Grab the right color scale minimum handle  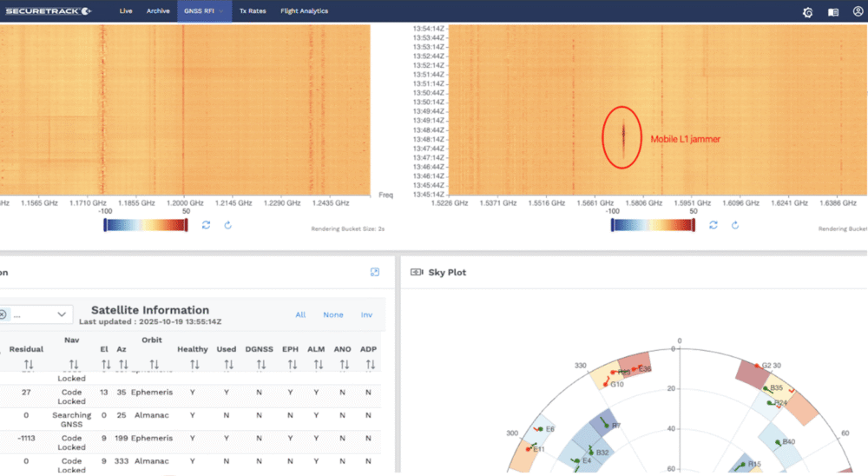point(612,224)
